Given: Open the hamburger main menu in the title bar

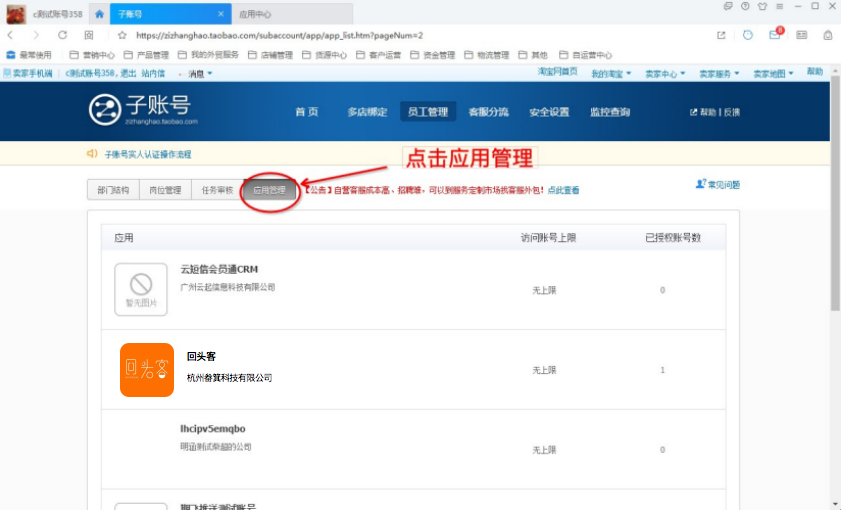Looking at the screenshot, I should coord(779,6).
